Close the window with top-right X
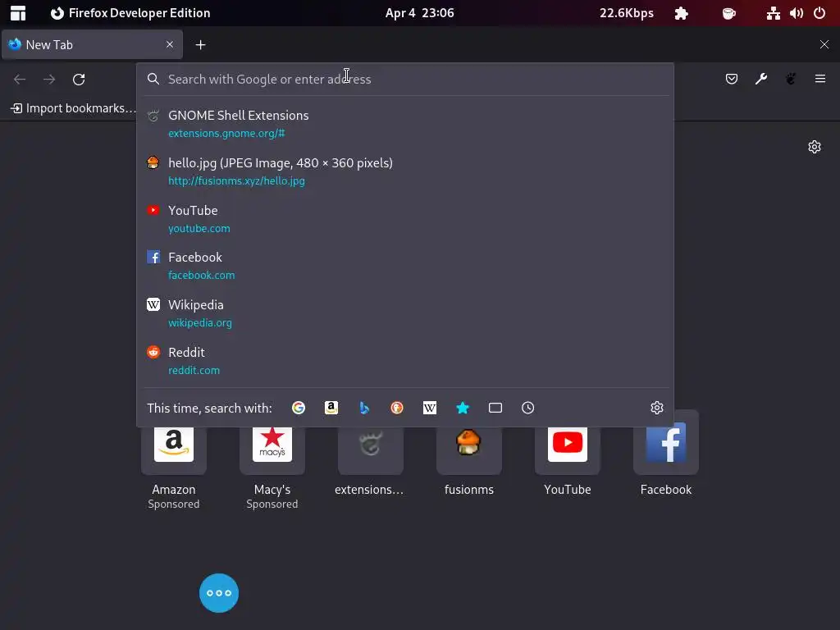The image size is (840, 630). (x=824, y=44)
